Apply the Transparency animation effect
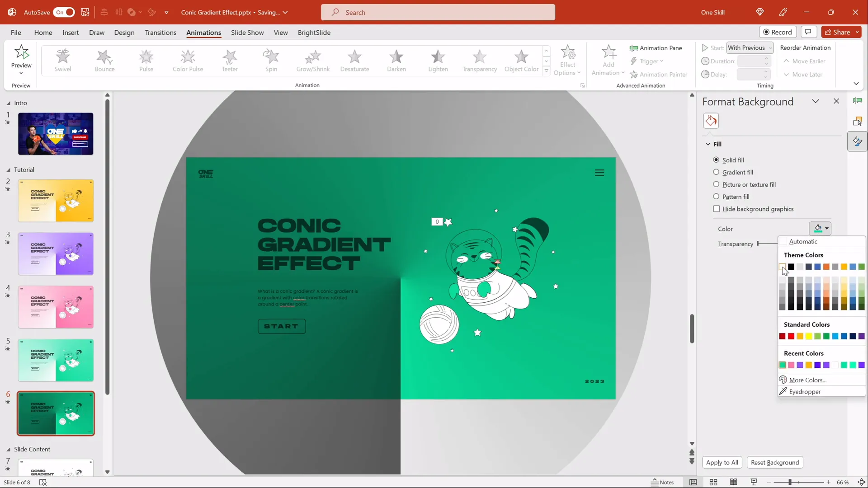Image resolution: width=868 pixels, height=488 pixels. tap(480, 61)
